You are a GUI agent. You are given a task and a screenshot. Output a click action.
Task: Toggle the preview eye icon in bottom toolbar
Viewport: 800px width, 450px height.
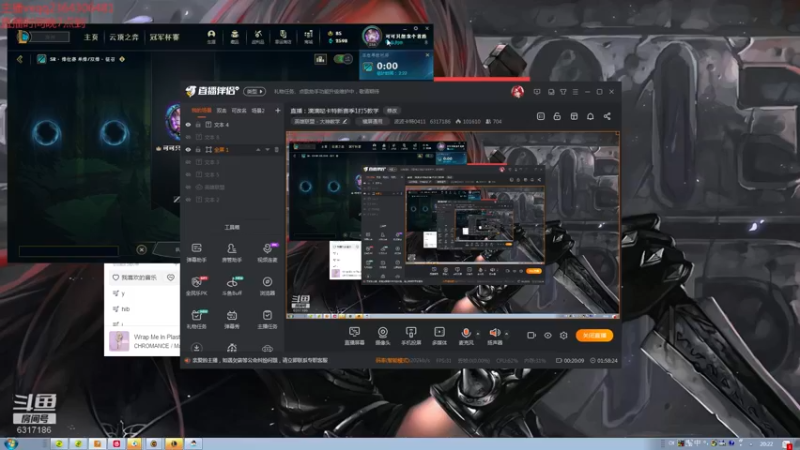click(547, 335)
